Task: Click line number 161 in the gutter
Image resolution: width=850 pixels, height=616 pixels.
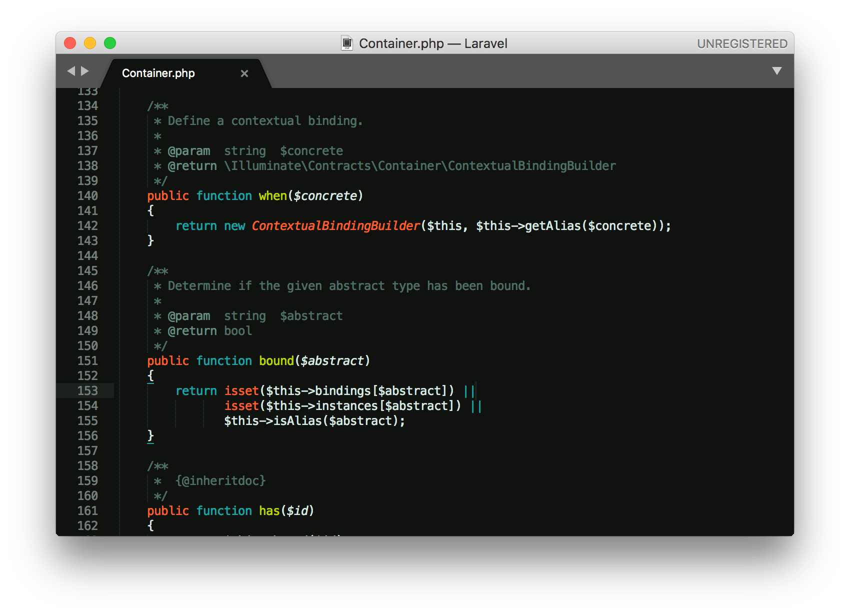Action: [87, 510]
